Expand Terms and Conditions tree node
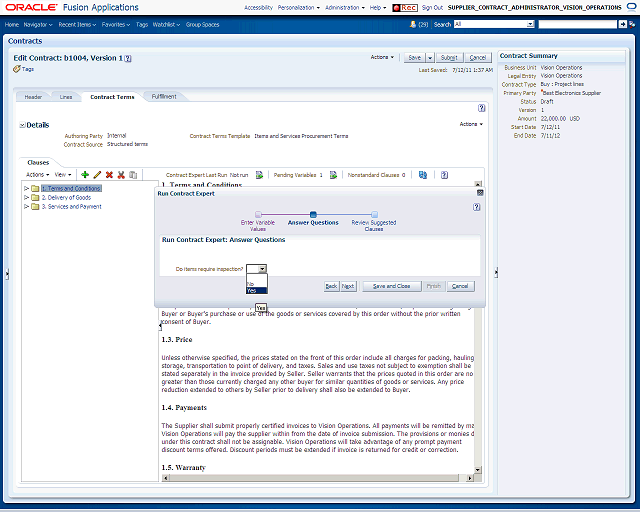 [x=26, y=188]
